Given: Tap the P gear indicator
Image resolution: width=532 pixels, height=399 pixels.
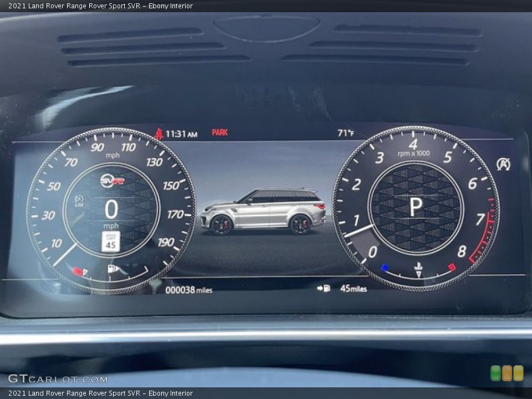Looking at the screenshot, I should pos(416,207).
